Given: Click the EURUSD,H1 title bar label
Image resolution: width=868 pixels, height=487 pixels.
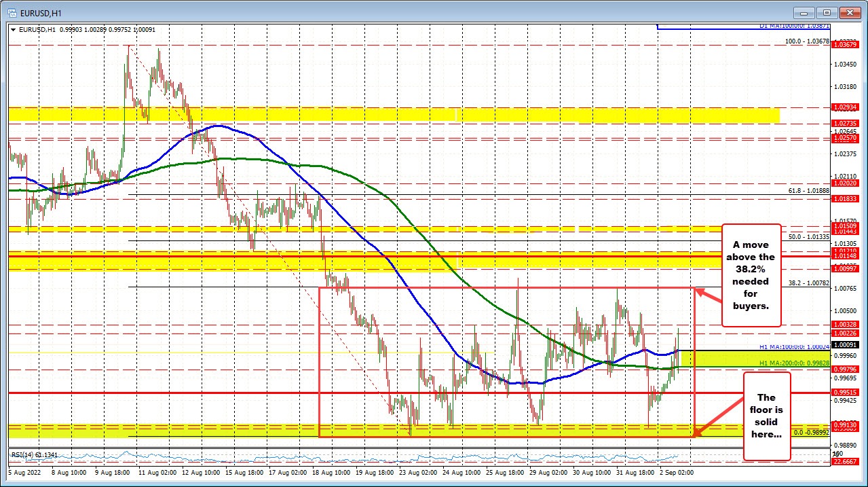Looking at the screenshot, I should point(41,12).
